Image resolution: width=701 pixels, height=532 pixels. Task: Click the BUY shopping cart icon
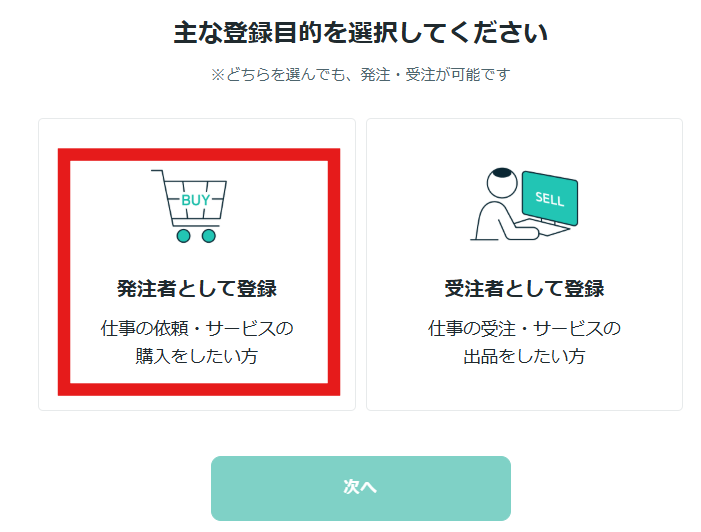pyautogui.click(x=192, y=205)
